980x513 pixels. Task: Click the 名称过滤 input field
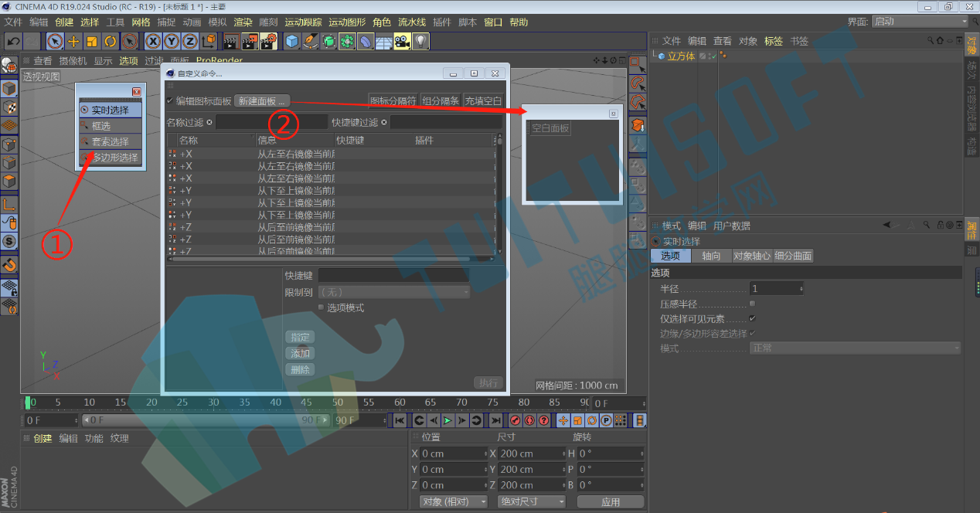click(x=271, y=122)
